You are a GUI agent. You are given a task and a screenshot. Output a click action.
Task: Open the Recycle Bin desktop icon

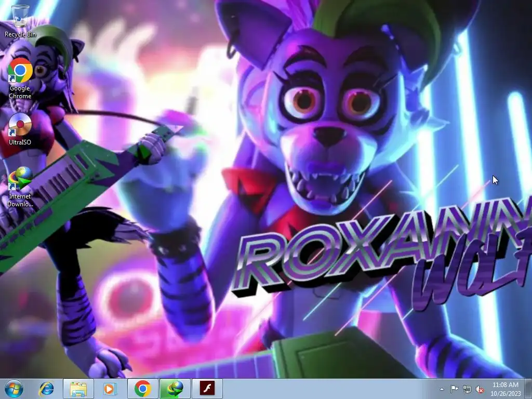coord(20,21)
